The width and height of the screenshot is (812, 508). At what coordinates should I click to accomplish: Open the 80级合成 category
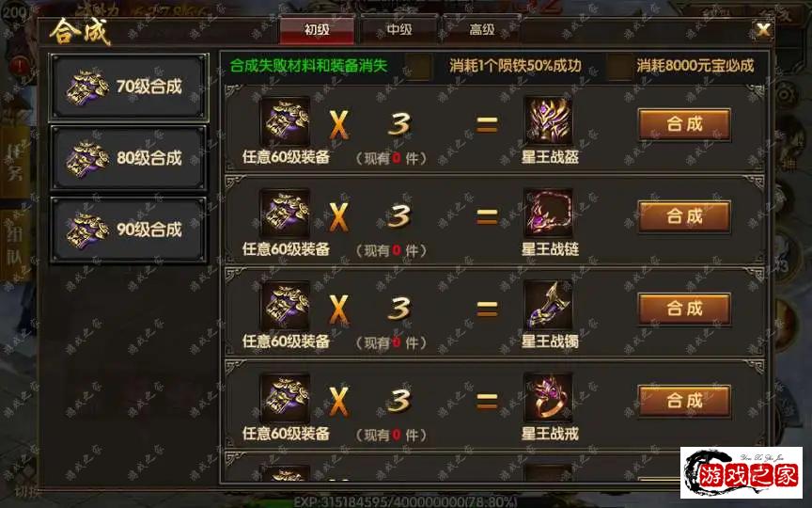tap(129, 158)
